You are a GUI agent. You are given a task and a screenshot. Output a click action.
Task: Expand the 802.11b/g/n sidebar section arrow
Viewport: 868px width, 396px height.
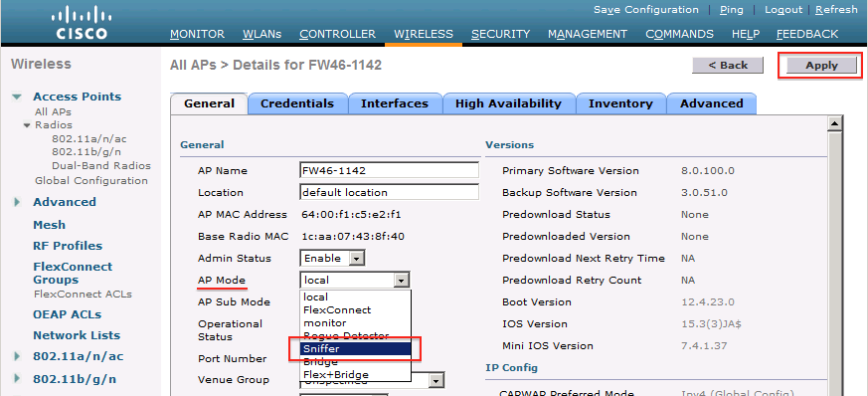point(17,379)
